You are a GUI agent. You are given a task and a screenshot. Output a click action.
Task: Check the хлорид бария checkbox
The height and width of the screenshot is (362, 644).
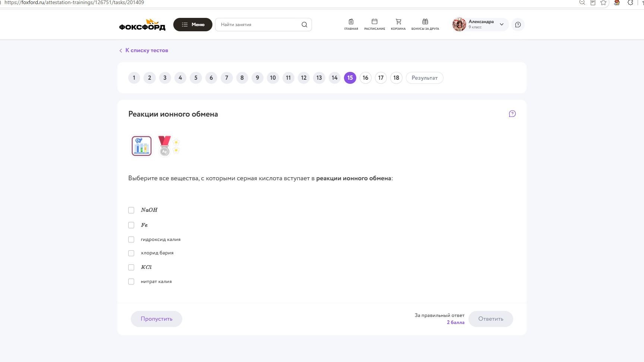(x=131, y=253)
